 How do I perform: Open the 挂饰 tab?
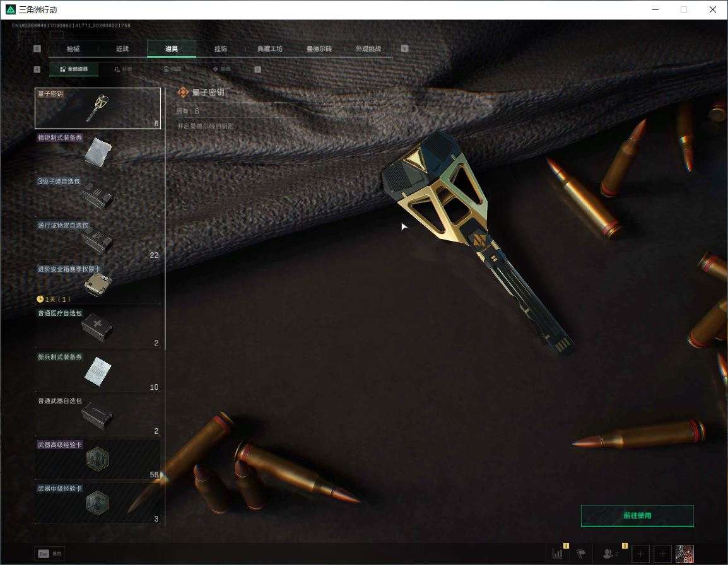(221, 49)
